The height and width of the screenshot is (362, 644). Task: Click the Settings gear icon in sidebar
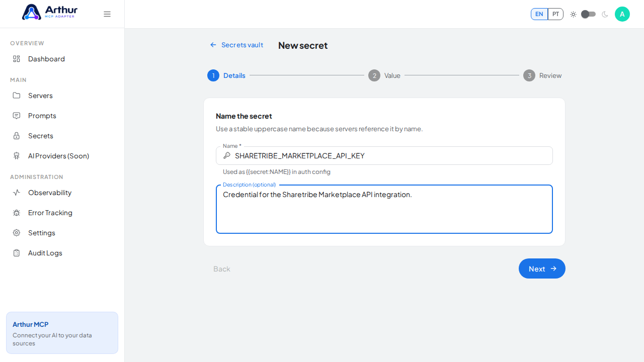point(17,233)
